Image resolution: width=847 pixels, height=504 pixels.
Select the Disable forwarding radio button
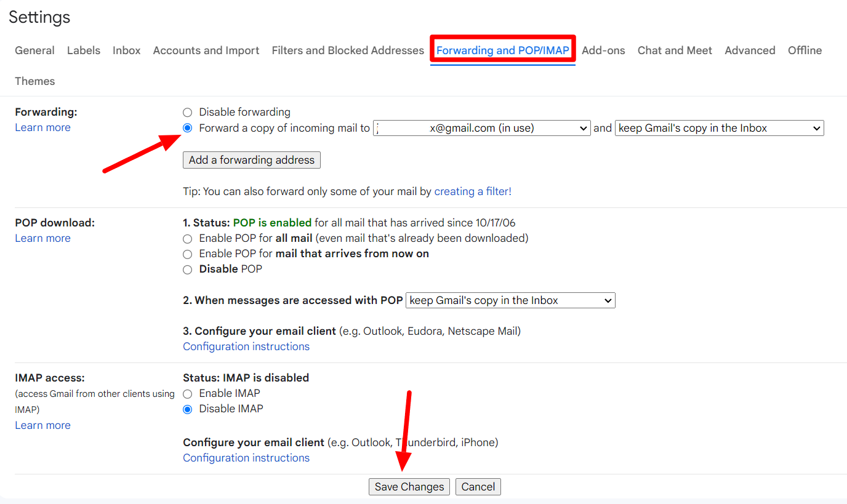pos(188,113)
